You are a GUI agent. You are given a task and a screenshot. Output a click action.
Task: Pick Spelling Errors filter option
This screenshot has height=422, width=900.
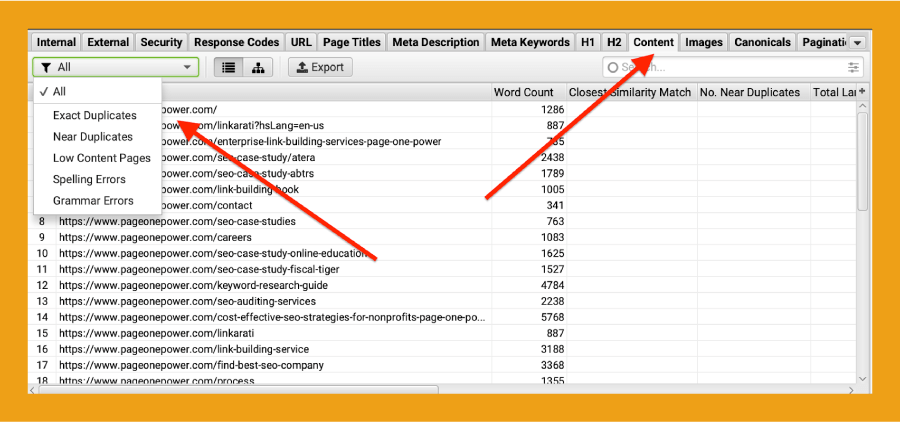click(89, 180)
